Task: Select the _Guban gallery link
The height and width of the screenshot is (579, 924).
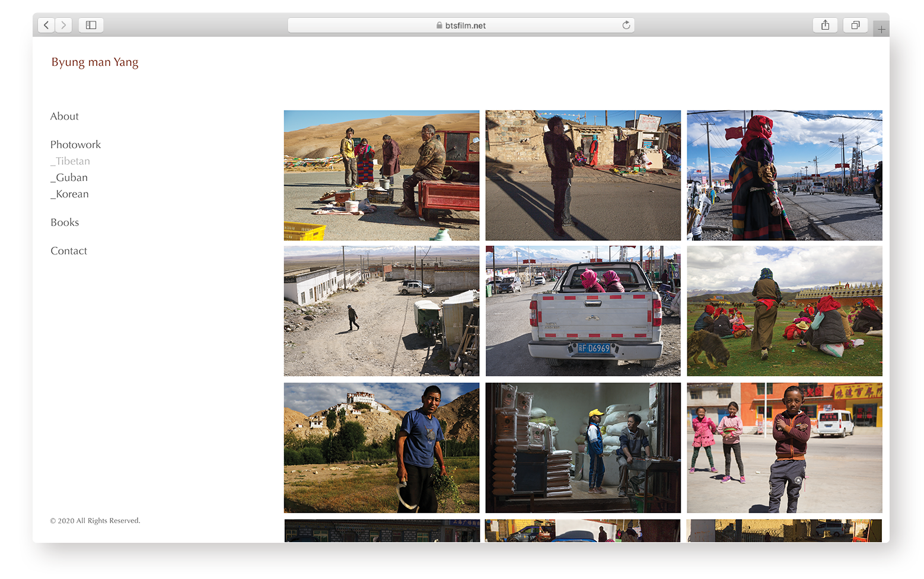Action: (x=69, y=178)
